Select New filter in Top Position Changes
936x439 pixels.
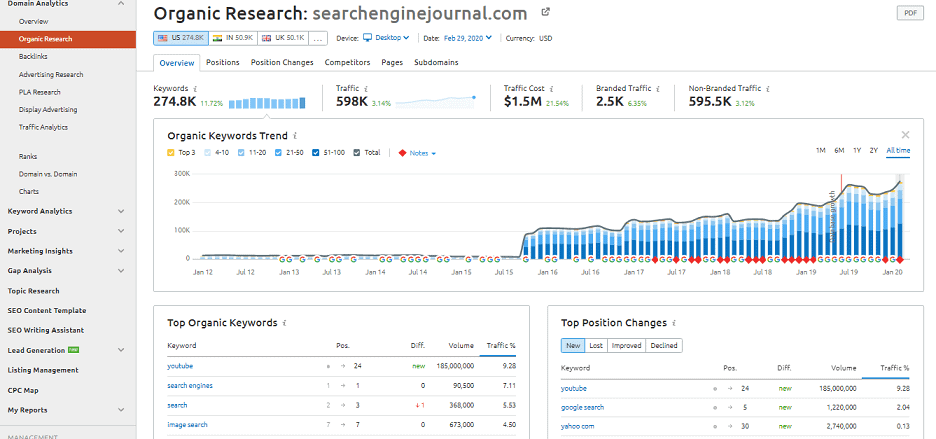point(572,345)
